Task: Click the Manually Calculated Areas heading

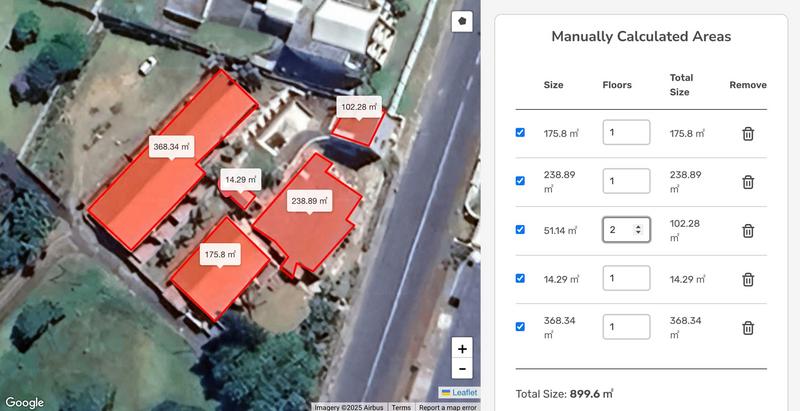Action: (641, 36)
